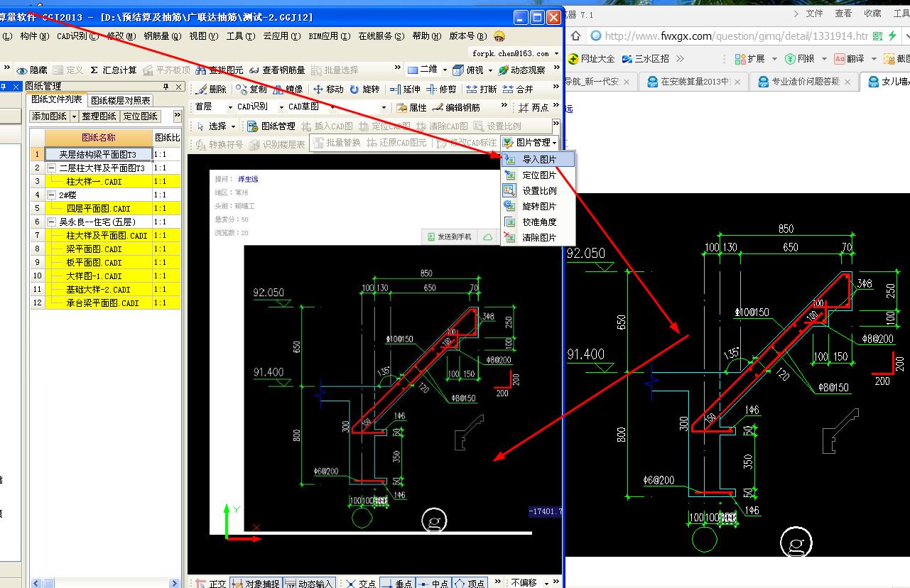This screenshot has width=910, height=588.
Task: Collapse the 二层柱大样及平面图T3 node
Action: [52, 168]
